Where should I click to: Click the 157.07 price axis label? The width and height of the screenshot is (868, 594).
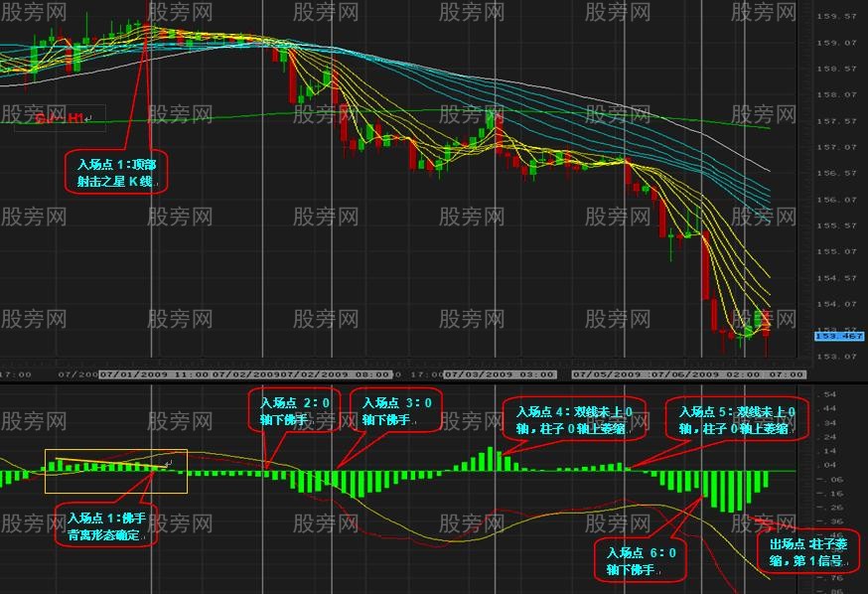coord(836,147)
